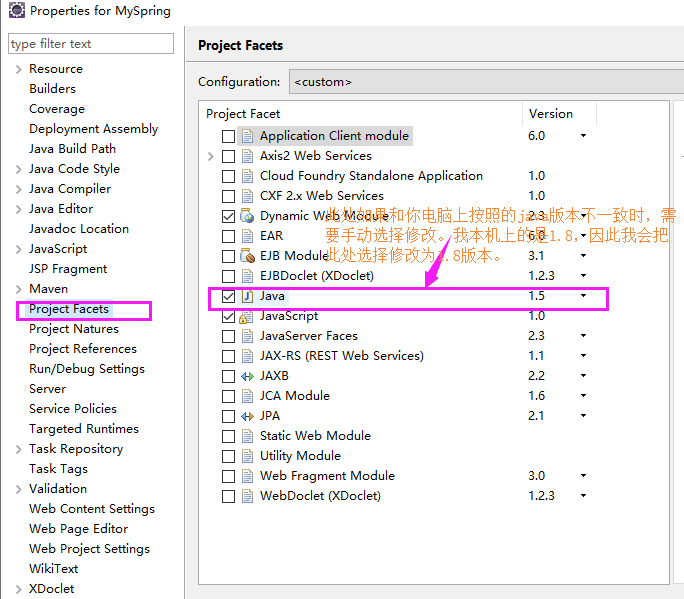
Task: Expand the Axis2 Web Services row
Action: [211, 156]
